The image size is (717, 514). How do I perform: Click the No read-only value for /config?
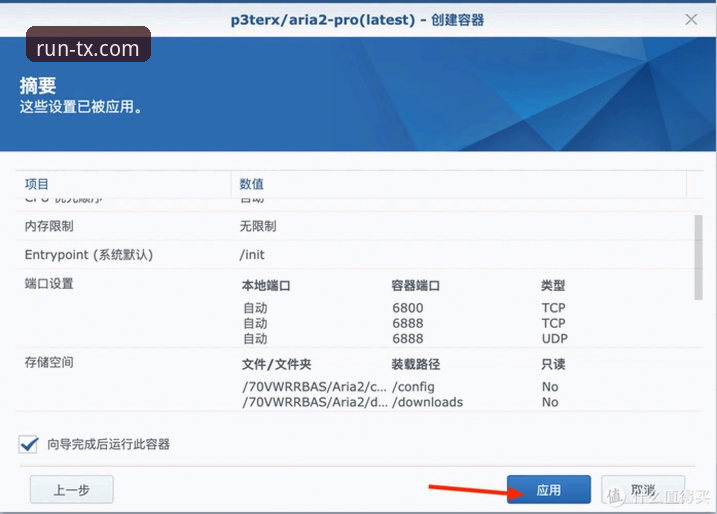pyautogui.click(x=550, y=387)
